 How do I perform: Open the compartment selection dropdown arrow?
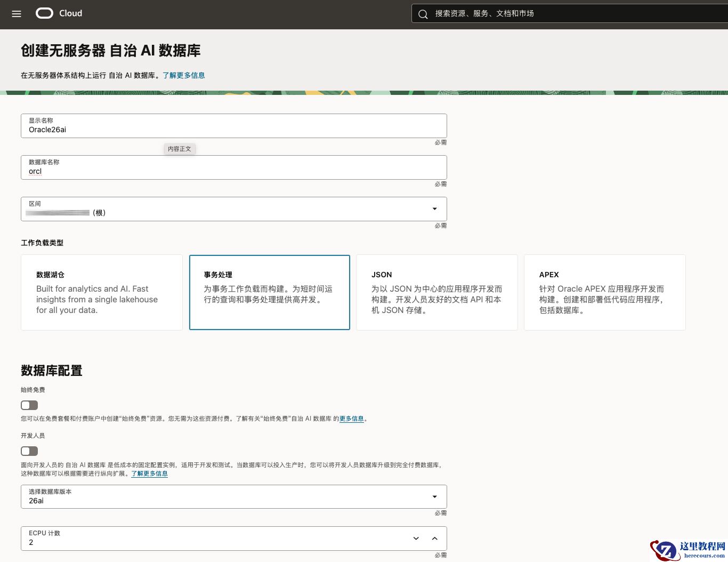point(434,209)
